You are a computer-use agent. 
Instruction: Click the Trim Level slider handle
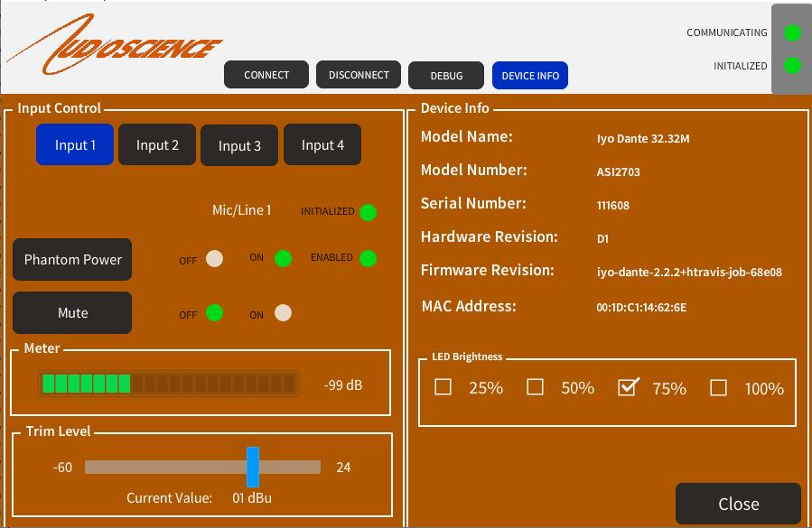(253, 467)
